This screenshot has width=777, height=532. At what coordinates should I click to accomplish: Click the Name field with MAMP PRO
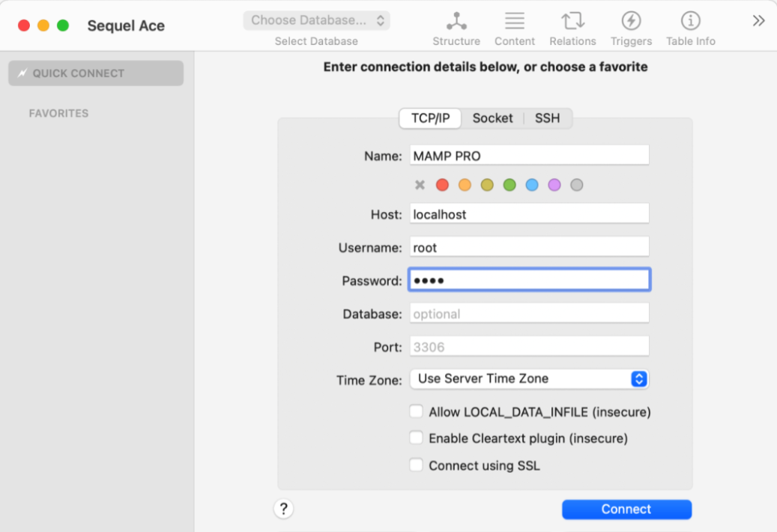point(529,156)
